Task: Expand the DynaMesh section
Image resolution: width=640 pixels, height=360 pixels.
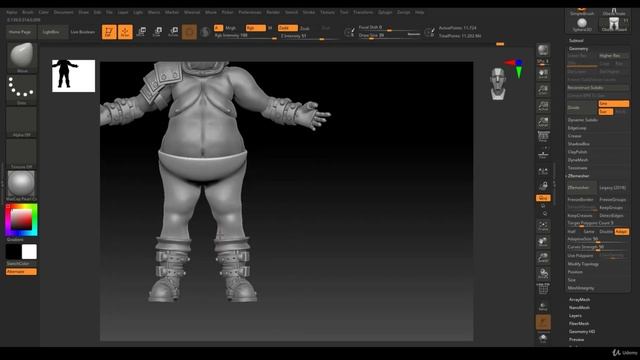Action: (578, 160)
